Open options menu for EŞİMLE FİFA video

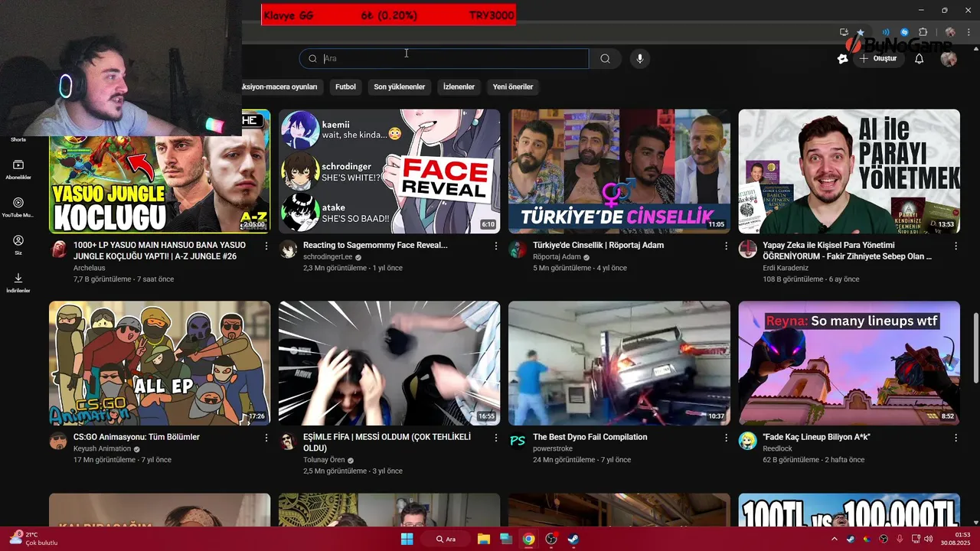pyautogui.click(x=496, y=438)
